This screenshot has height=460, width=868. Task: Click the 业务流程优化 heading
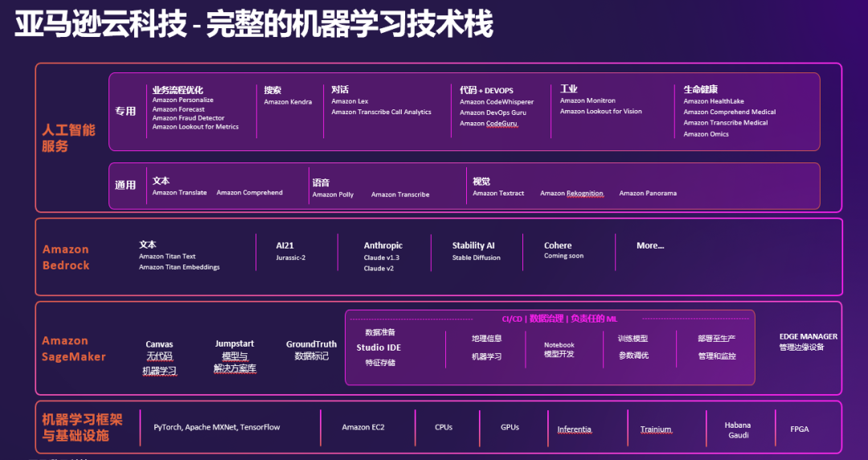click(178, 90)
